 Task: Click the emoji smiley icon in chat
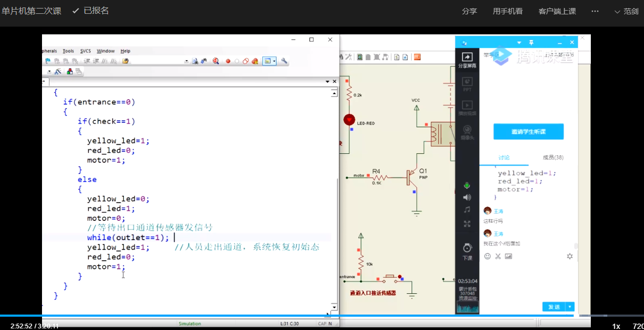pos(487,256)
